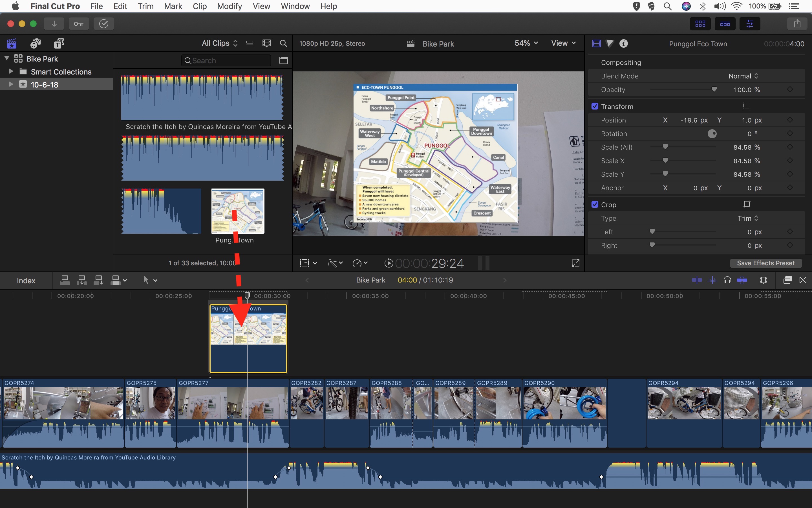This screenshot has width=812, height=508.
Task: Append clip to storyline button
Action: 98,280
